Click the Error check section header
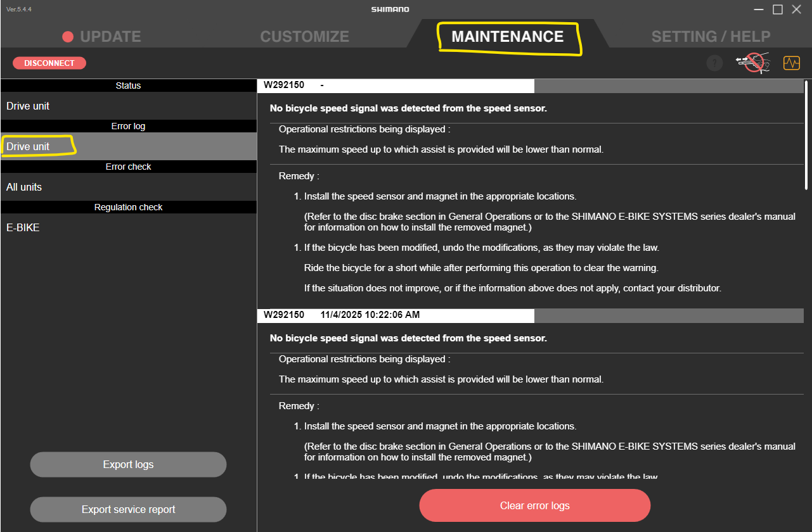This screenshot has height=532, width=812. click(129, 167)
